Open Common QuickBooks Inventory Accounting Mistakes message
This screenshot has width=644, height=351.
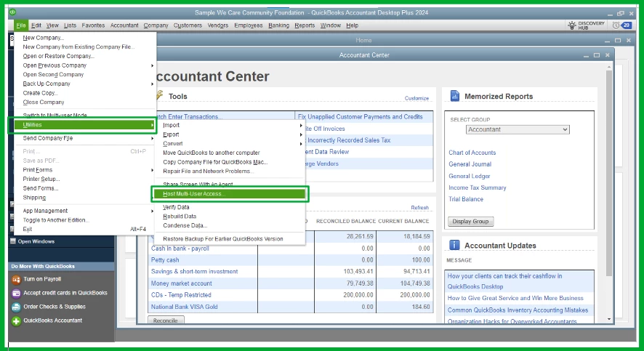tap(518, 310)
